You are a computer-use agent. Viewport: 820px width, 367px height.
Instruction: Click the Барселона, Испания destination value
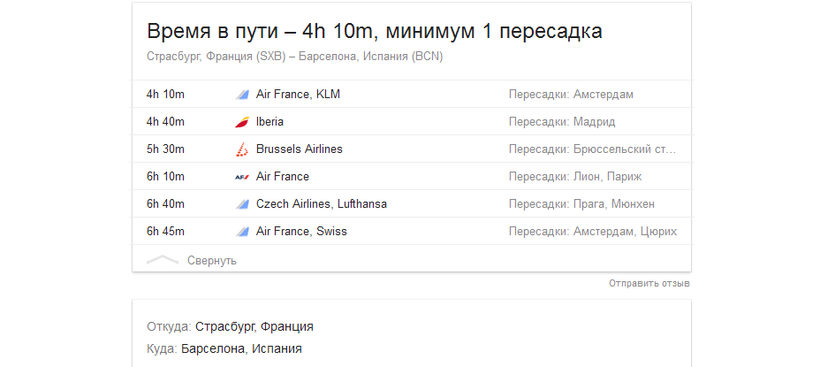point(242,349)
